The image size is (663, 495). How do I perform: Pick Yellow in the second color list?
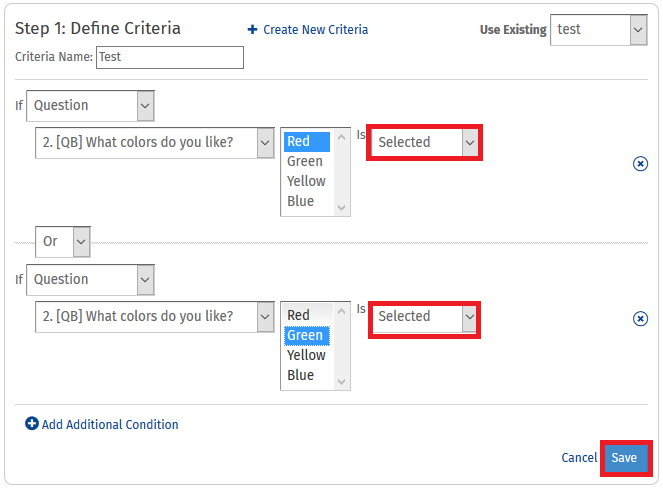pos(306,355)
